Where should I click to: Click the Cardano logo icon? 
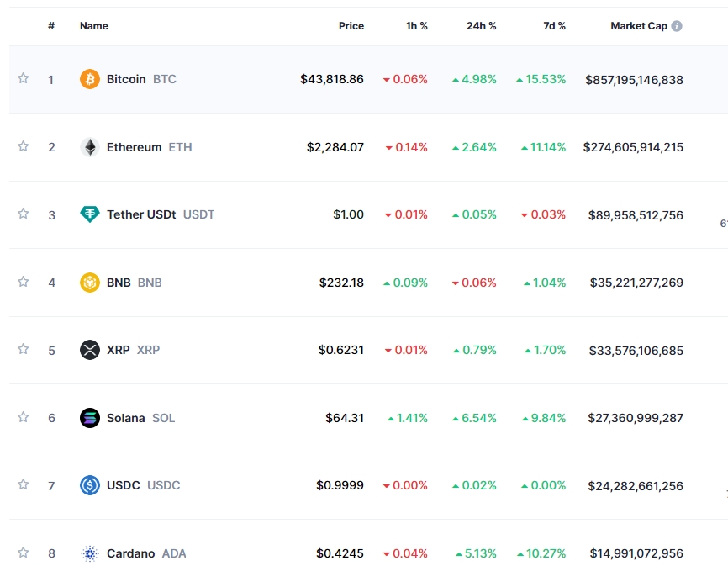coord(89,553)
